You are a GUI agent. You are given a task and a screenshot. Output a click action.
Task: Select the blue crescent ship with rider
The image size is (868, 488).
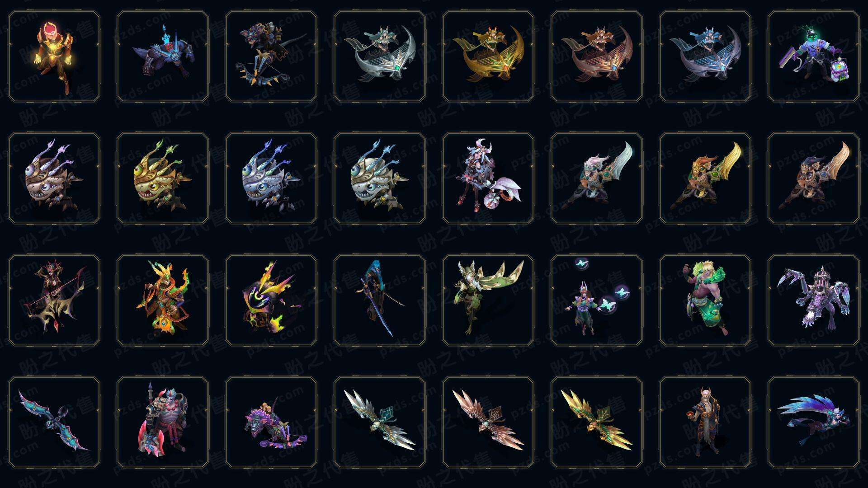click(705, 56)
